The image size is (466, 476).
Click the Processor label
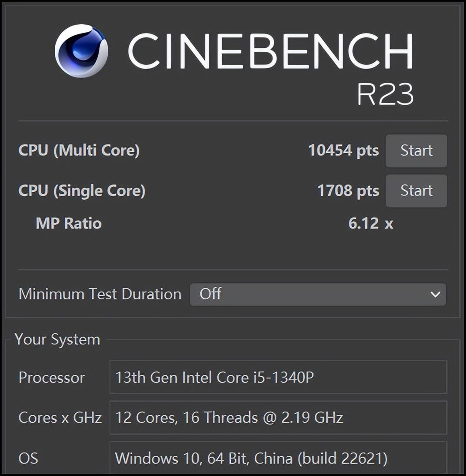(x=52, y=378)
